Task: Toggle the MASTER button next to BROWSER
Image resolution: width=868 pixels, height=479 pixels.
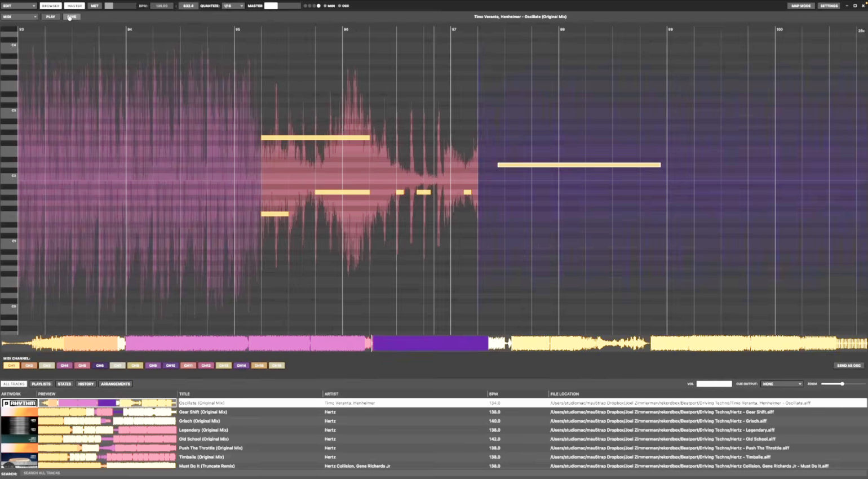Action: tap(74, 6)
